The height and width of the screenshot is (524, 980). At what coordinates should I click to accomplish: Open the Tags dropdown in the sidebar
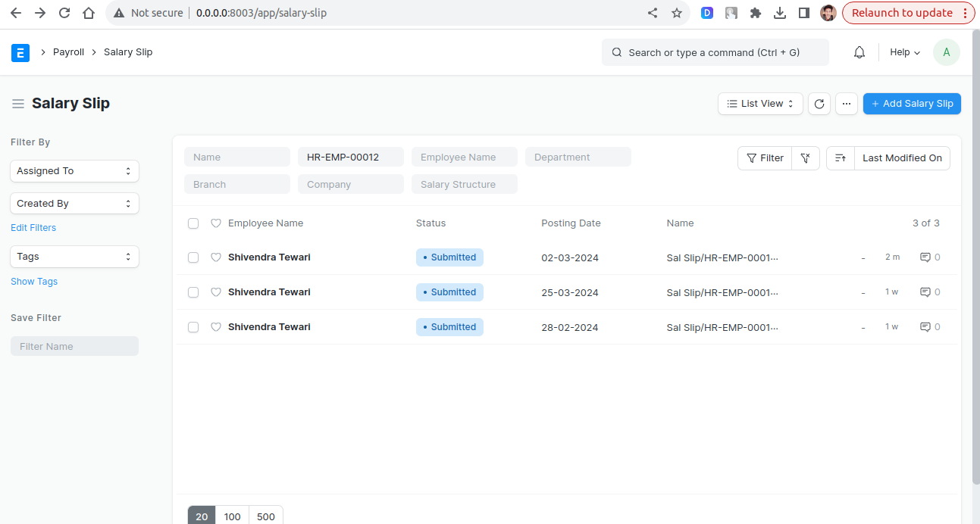pyautogui.click(x=74, y=256)
